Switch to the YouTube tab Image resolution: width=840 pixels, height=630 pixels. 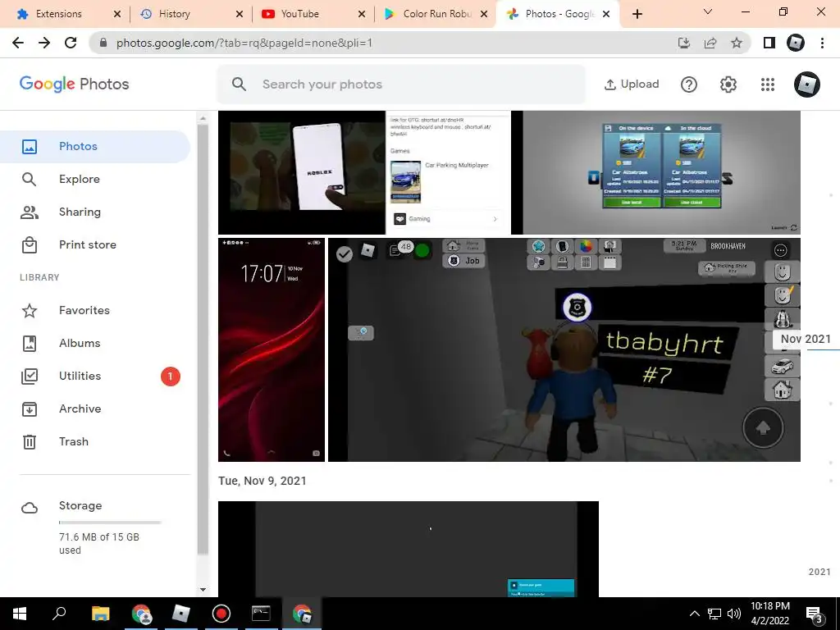[313, 14]
